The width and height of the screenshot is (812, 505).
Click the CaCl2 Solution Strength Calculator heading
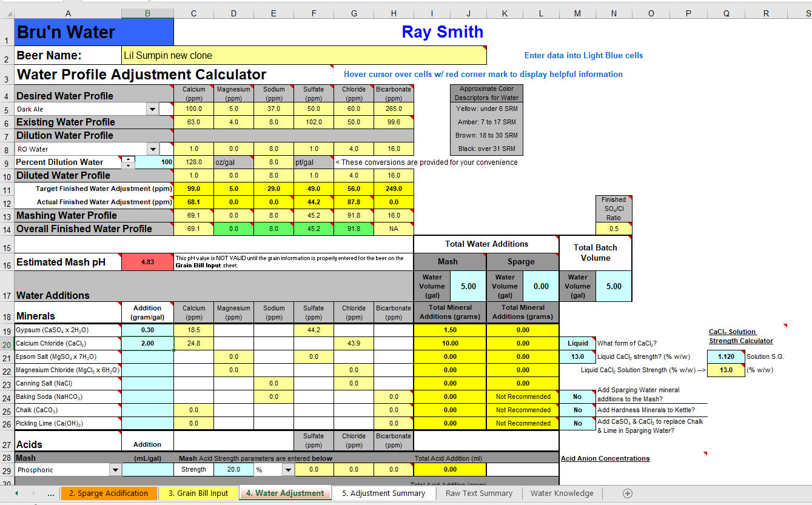click(x=741, y=336)
